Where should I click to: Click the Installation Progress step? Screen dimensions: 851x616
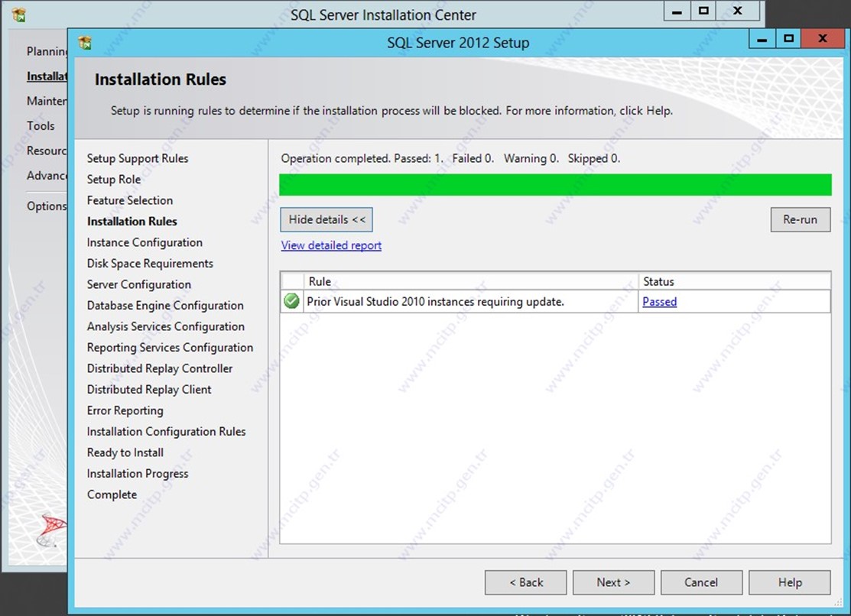click(x=138, y=474)
